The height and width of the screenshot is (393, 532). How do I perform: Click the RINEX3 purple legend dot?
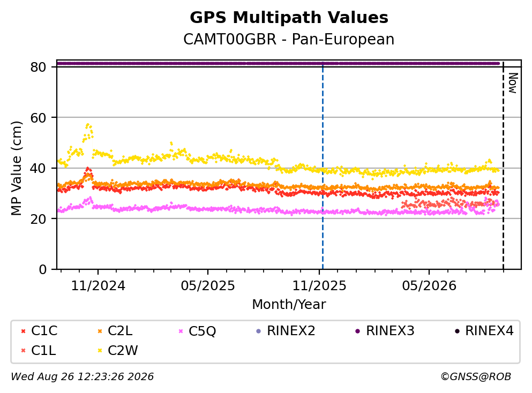[x=357, y=331]
